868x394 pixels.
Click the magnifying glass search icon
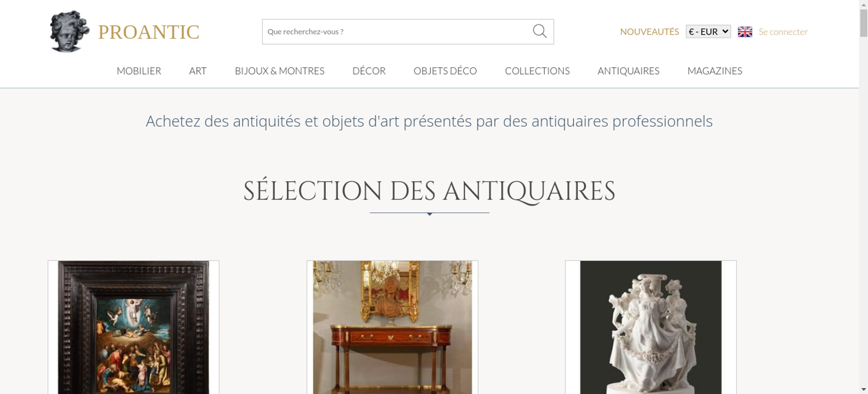[539, 31]
